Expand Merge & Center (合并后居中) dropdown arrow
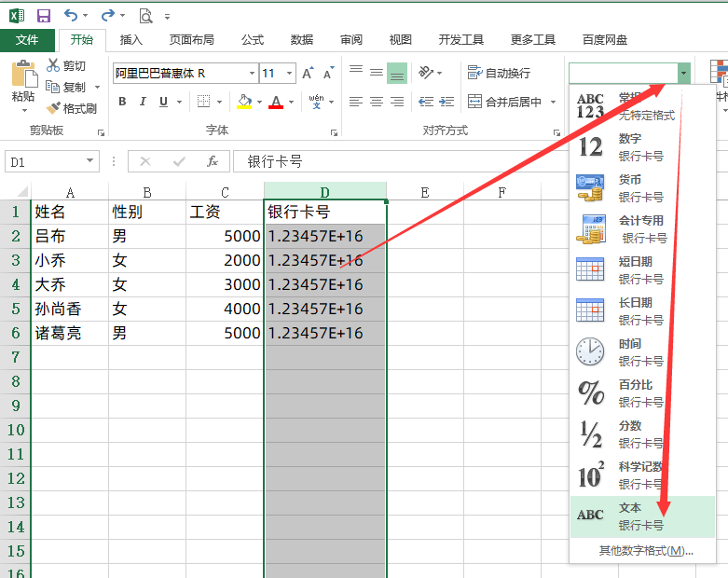This screenshot has width=728, height=578. [x=554, y=102]
